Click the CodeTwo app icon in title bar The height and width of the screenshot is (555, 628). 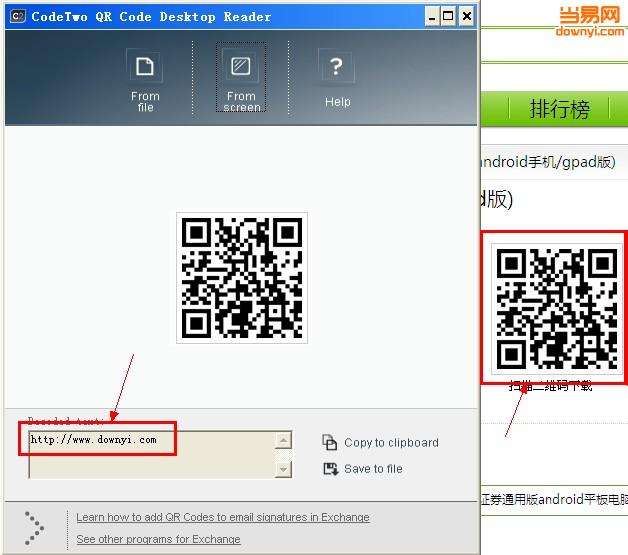click(x=17, y=16)
